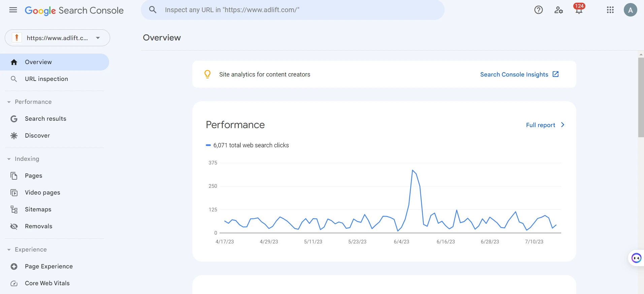Click the Pages document icon

(x=14, y=176)
